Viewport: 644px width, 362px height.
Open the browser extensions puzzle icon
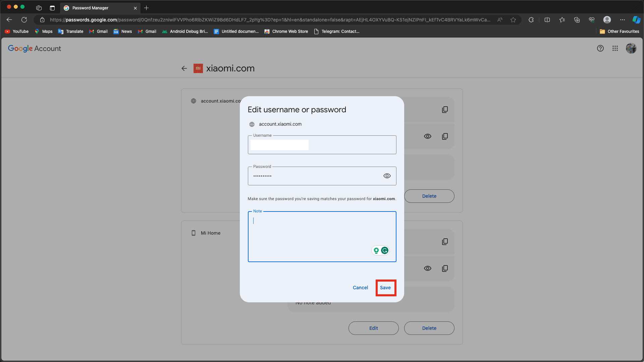[531, 20]
